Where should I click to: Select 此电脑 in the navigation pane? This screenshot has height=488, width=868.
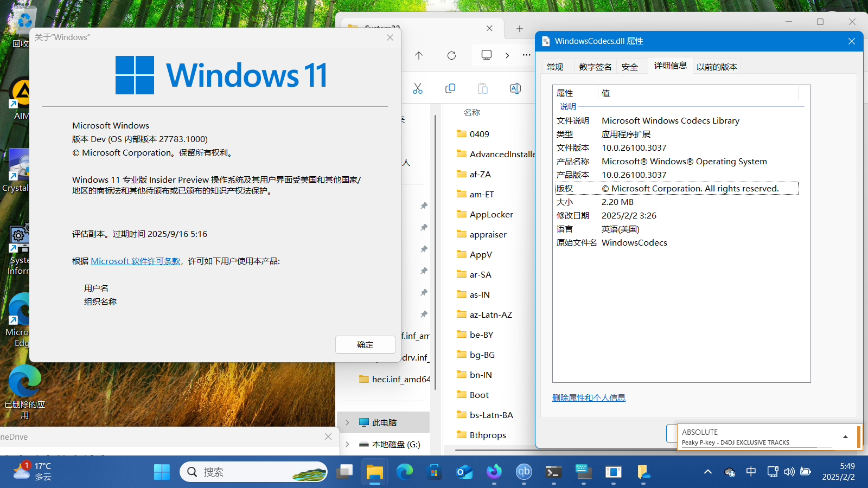click(x=384, y=422)
